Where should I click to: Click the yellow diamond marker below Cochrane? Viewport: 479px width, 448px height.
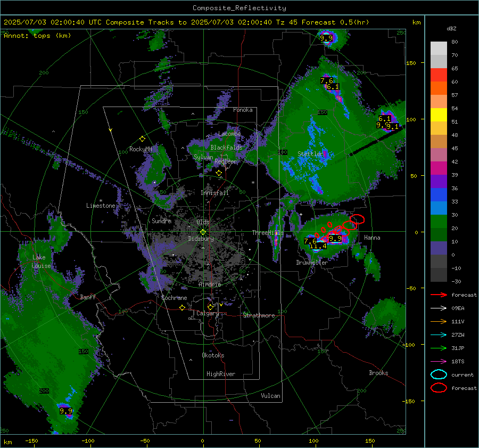pos(182,308)
